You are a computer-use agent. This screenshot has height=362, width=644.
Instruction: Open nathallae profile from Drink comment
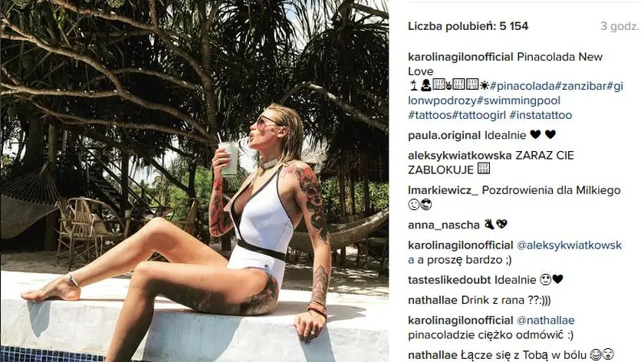click(432, 301)
